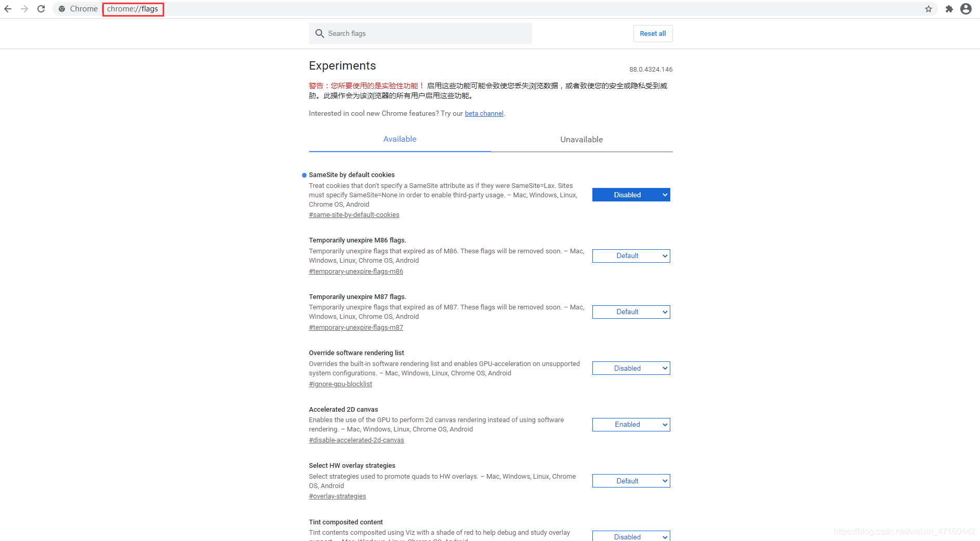The height and width of the screenshot is (541, 980).
Task: Open the Temporarily unexpire M86 flags dropdown
Action: pyautogui.click(x=631, y=255)
